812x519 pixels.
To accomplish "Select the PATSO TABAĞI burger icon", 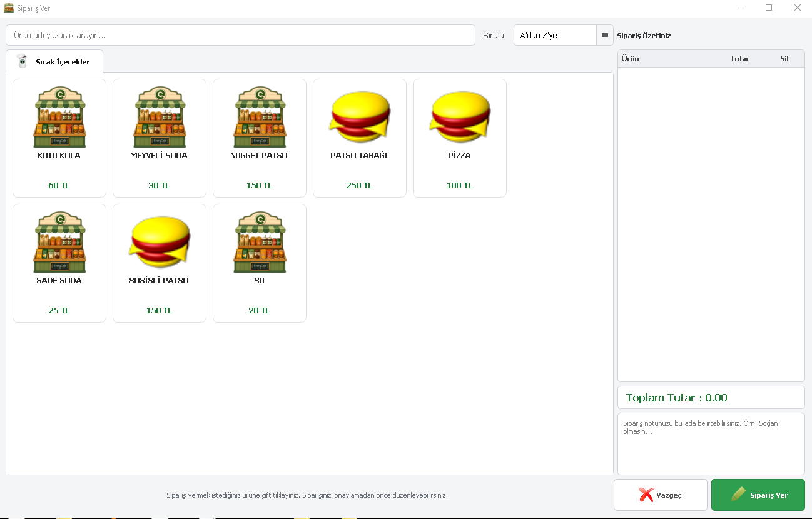I will pyautogui.click(x=360, y=117).
